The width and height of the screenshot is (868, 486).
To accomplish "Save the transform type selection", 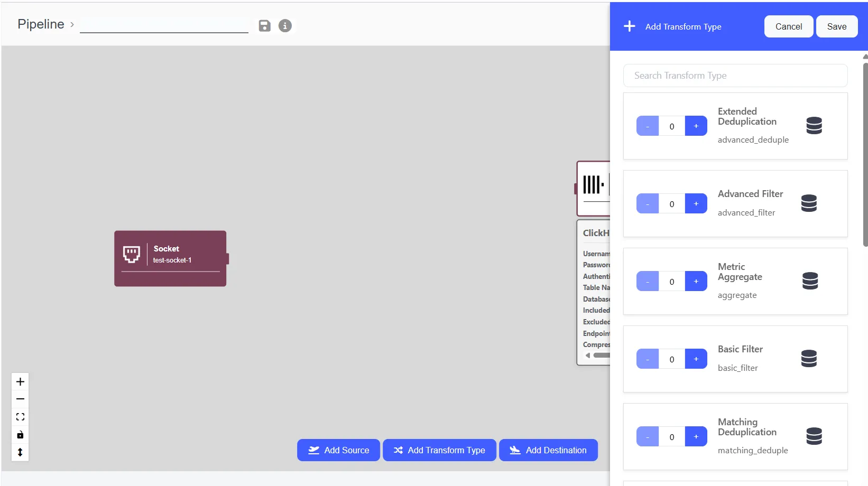I will (x=837, y=26).
